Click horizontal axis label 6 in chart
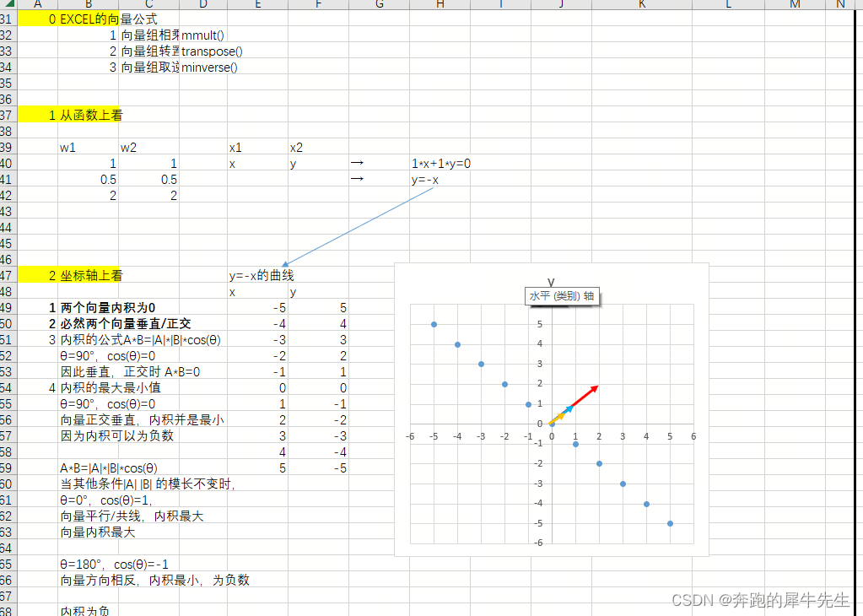Screen dimensions: 863x616 point(693,436)
